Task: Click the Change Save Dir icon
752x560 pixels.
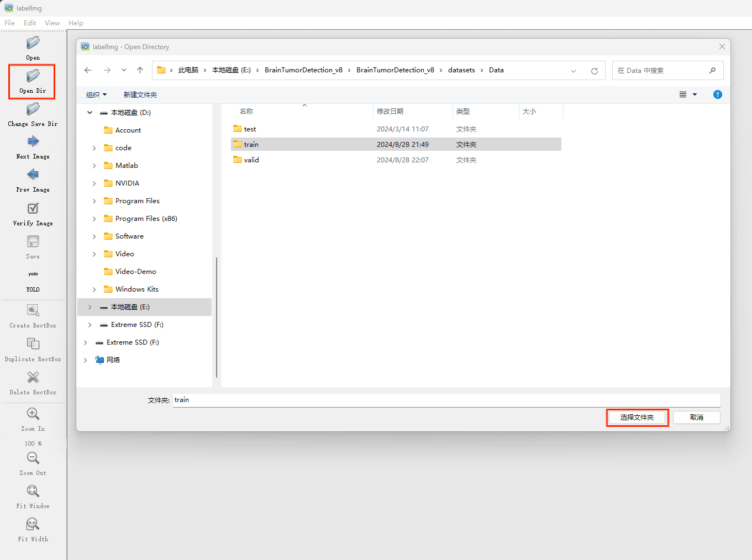Action: coord(33,109)
